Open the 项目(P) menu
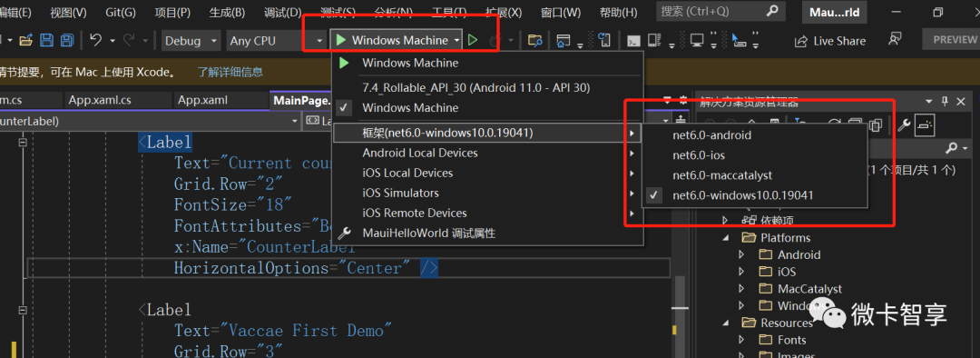Image resolution: width=980 pixels, height=358 pixels. pyautogui.click(x=172, y=12)
